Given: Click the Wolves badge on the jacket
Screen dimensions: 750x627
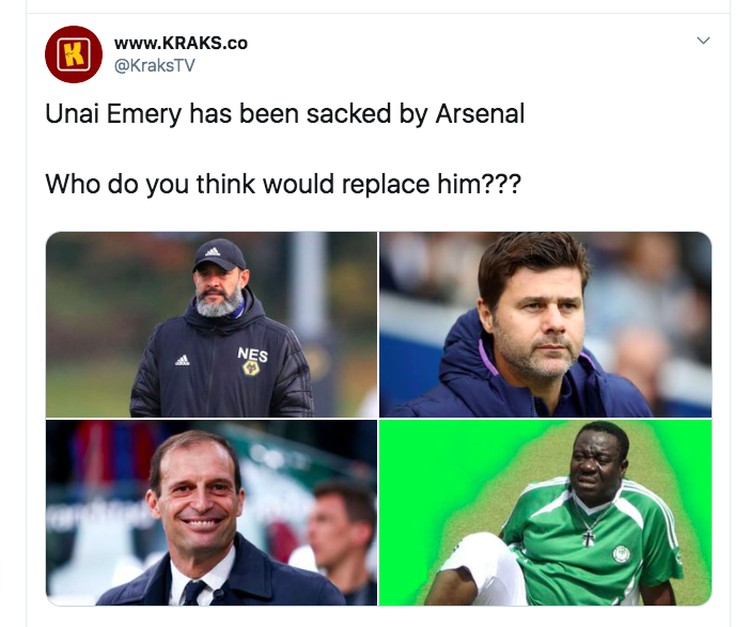Looking at the screenshot, I should (x=251, y=368).
